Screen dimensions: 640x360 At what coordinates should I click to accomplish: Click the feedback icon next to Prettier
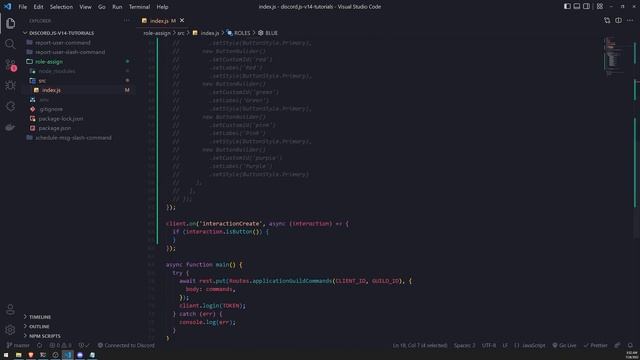618,345
